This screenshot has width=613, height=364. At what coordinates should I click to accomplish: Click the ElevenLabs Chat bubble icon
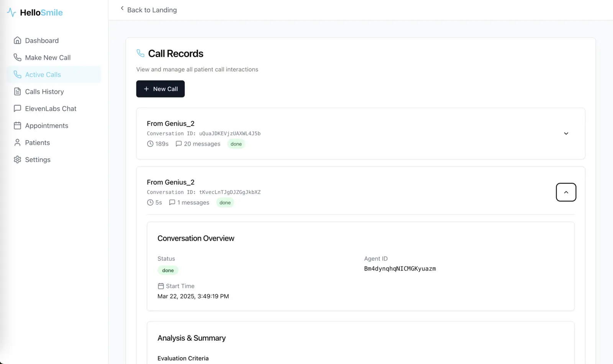coord(17,108)
